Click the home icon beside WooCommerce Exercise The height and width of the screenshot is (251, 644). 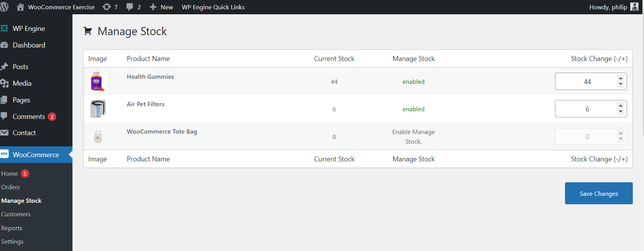(20, 7)
